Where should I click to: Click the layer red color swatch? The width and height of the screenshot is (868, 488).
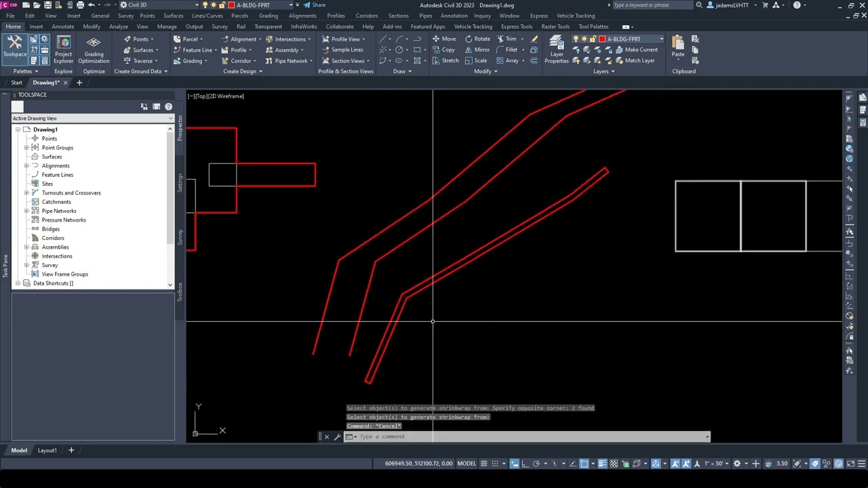click(x=601, y=39)
